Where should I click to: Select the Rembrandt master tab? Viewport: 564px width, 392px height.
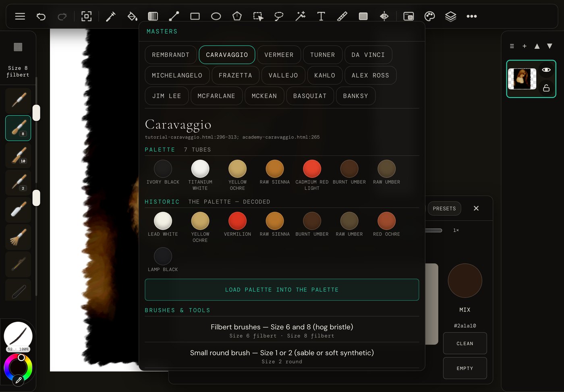(170, 55)
